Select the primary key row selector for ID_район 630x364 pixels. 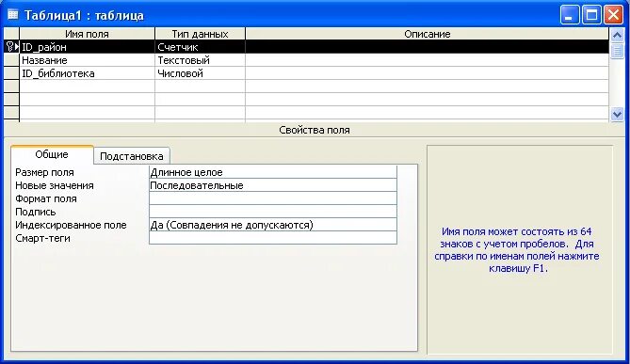point(11,47)
